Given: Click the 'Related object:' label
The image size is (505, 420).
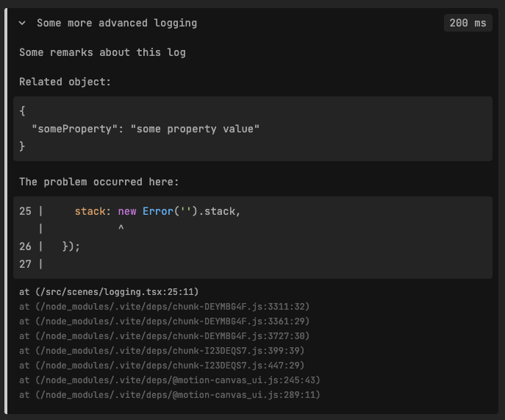Looking at the screenshot, I should pyautogui.click(x=65, y=82).
